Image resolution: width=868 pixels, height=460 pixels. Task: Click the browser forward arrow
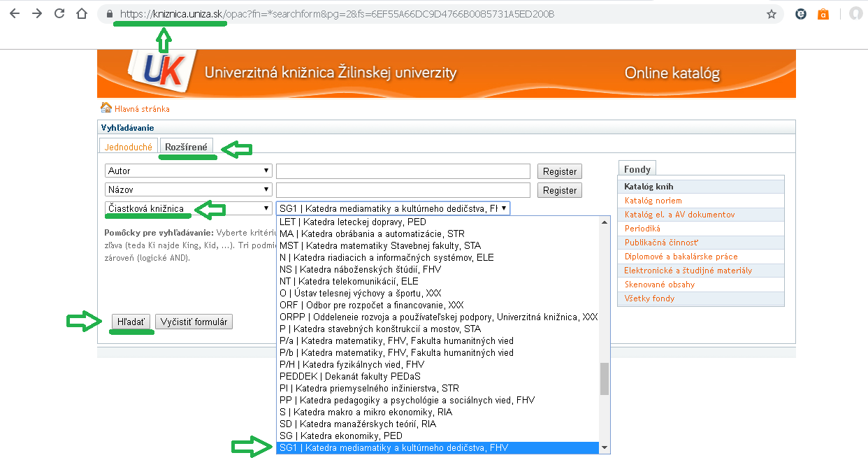[x=37, y=14]
